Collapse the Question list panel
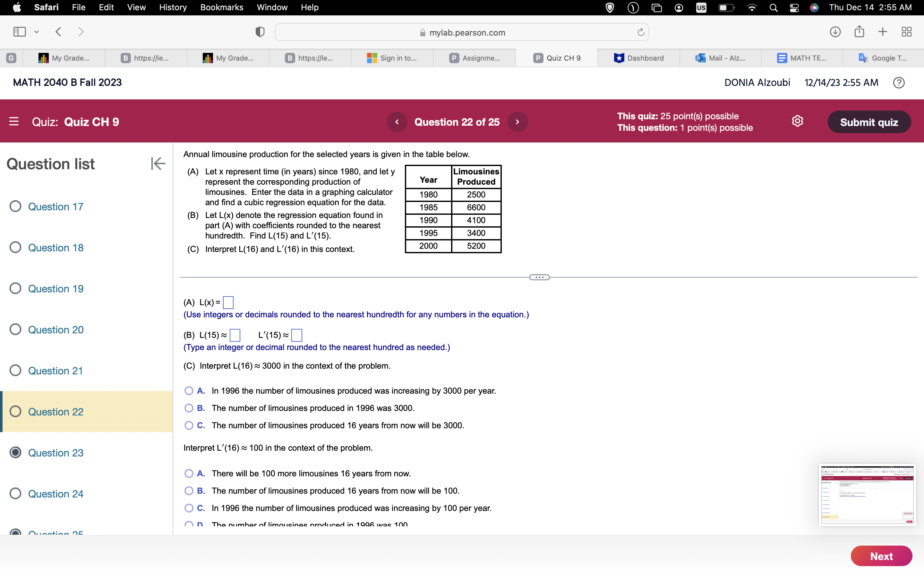This screenshot has width=924, height=577. [x=158, y=164]
